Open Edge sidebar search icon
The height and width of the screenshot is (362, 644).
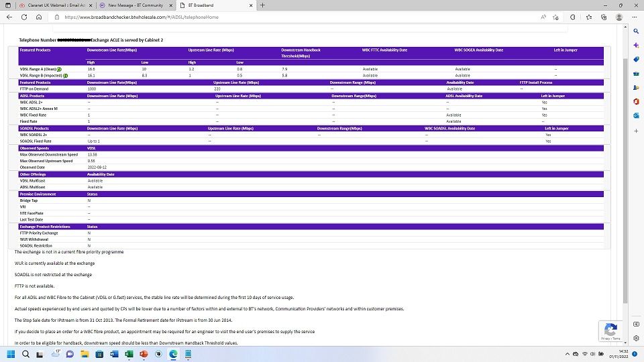(636, 31)
